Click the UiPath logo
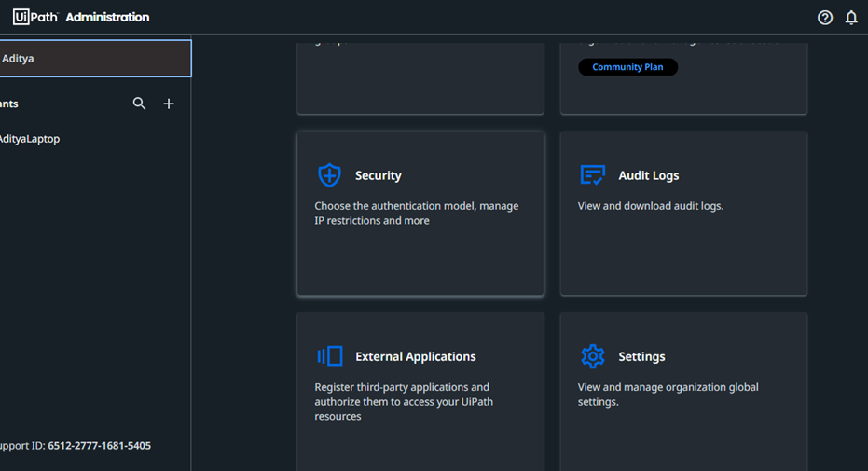This screenshot has height=471, width=868. point(35,17)
